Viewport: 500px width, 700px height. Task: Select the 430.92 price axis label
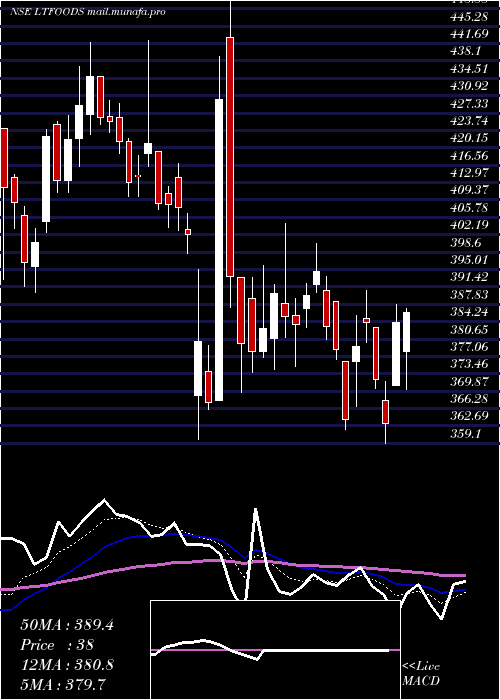click(x=469, y=86)
